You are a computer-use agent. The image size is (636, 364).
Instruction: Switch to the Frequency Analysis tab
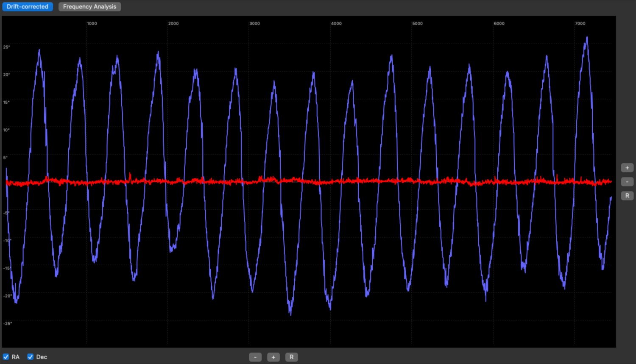89,6
